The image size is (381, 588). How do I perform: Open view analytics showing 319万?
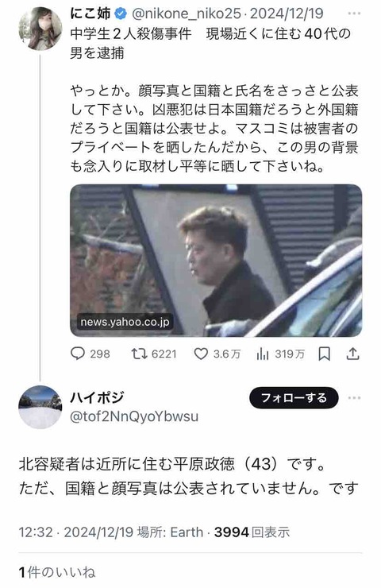[x=263, y=354]
